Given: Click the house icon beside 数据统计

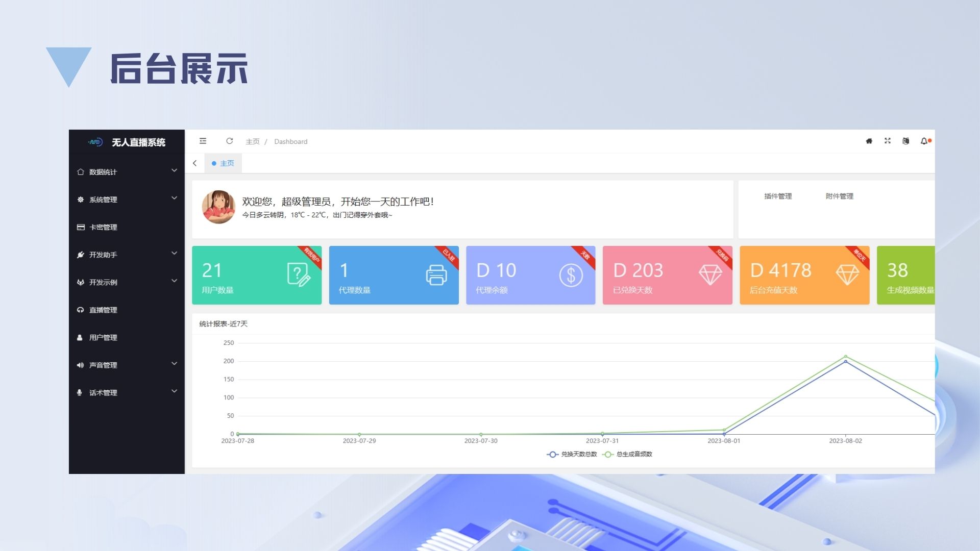Looking at the screenshot, I should click(x=80, y=172).
